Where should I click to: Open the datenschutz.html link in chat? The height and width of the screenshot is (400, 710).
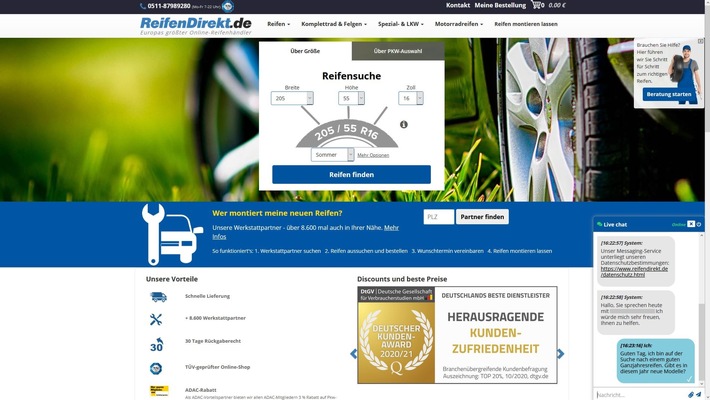tap(634, 272)
